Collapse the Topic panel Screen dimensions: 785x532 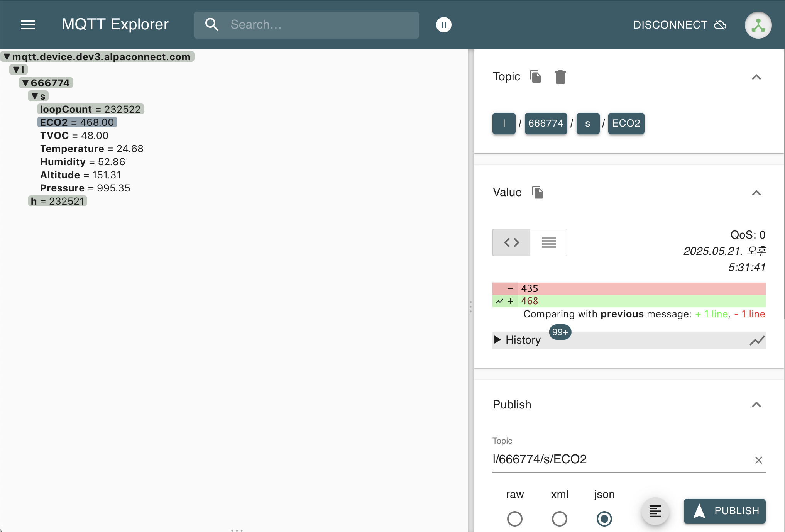[x=756, y=77]
